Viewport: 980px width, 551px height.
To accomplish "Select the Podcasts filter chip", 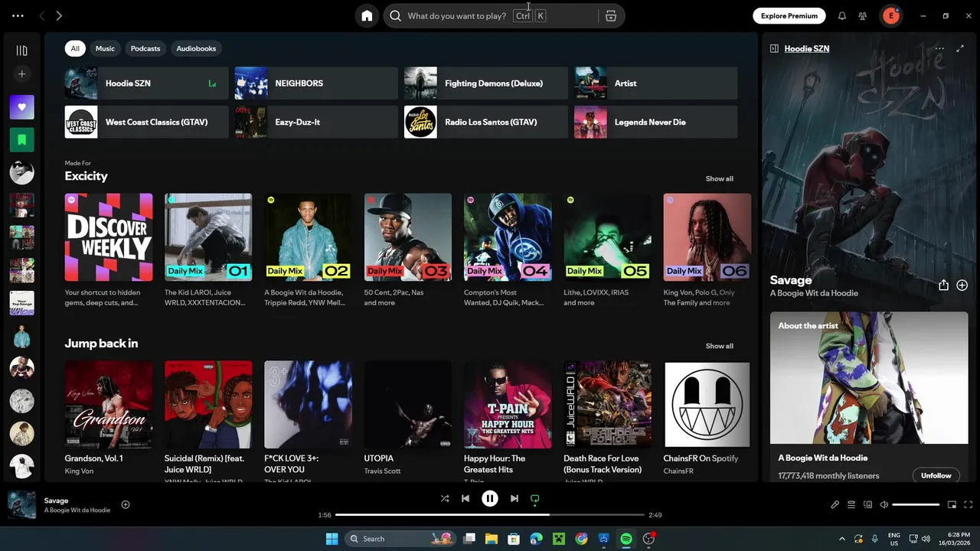I will tap(145, 48).
